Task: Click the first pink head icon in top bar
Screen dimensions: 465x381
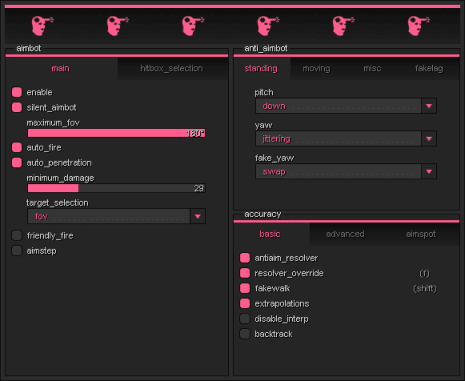Action: (42, 26)
